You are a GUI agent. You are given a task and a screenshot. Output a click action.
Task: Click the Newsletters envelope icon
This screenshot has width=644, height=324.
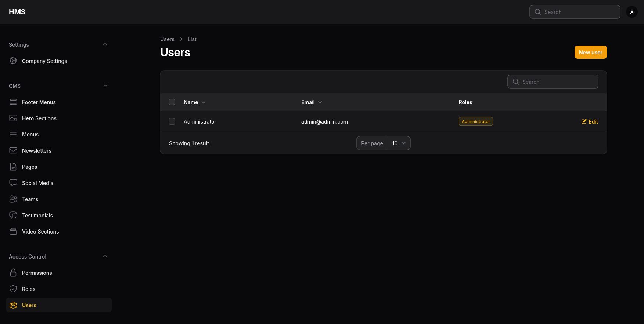point(13,150)
